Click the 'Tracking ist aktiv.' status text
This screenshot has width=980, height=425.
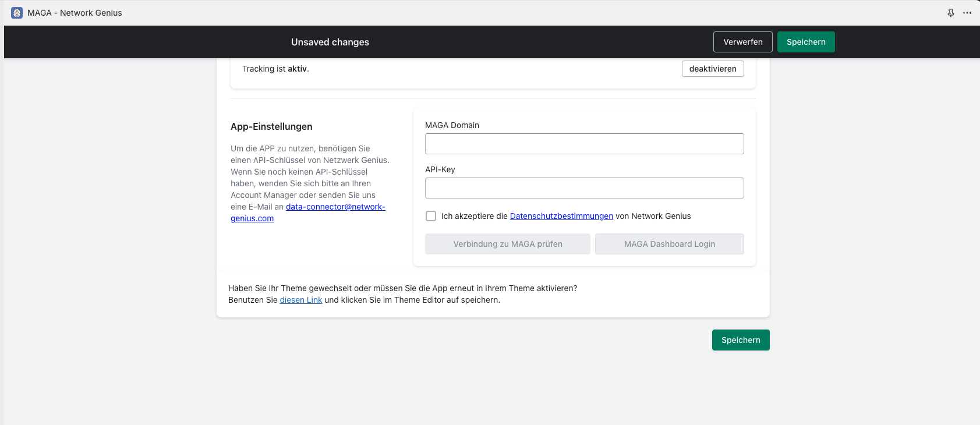point(275,69)
